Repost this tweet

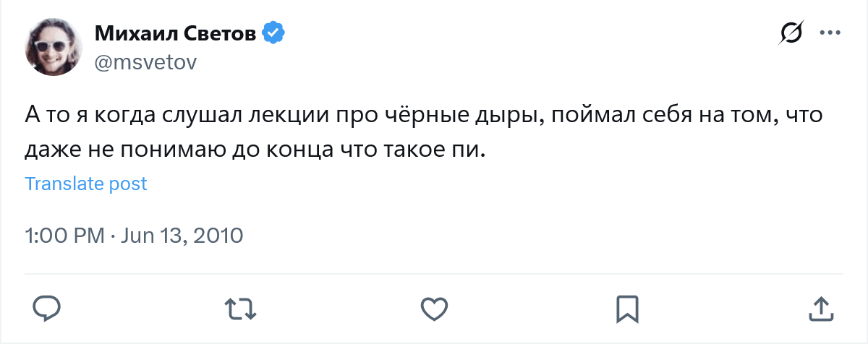coord(240,309)
